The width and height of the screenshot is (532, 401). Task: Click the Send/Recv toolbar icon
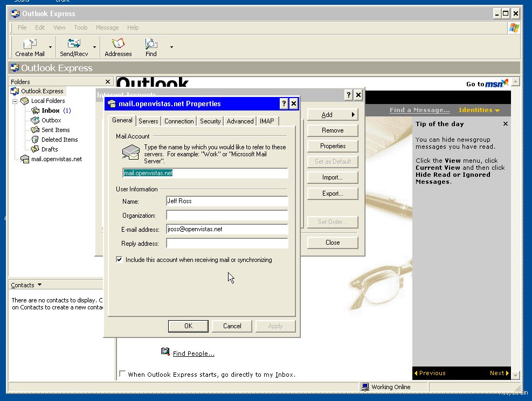pos(74,44)
